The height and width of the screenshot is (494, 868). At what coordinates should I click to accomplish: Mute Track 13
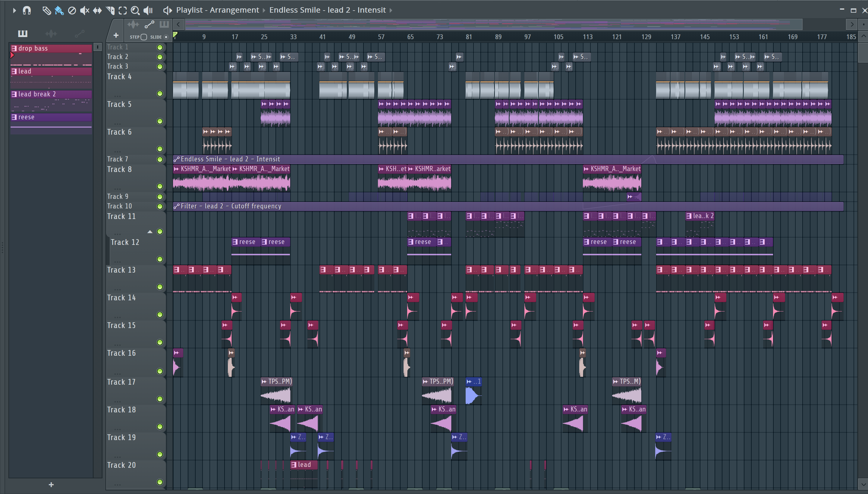159,287
